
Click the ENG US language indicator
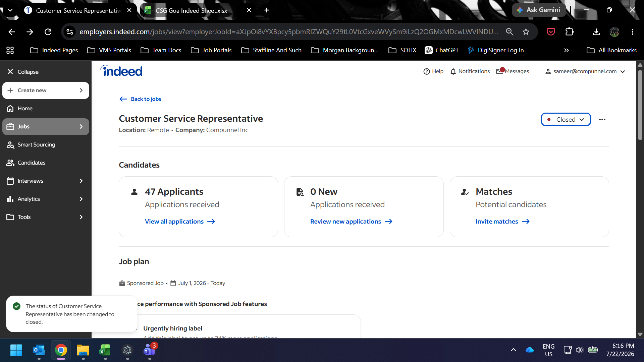[x=549, y=350]
